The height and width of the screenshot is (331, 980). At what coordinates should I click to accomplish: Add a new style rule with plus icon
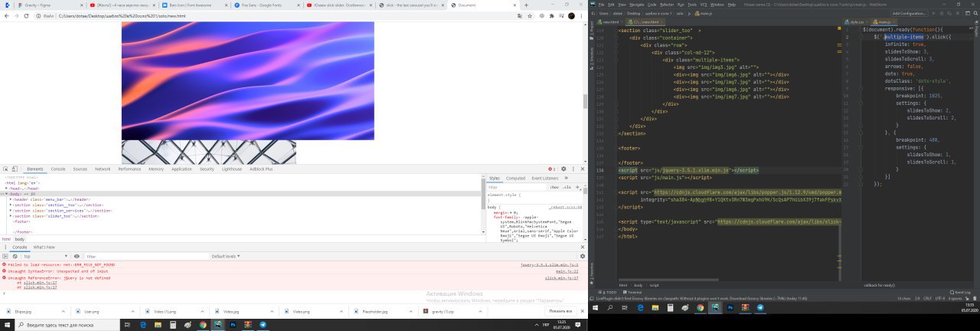[x=577, y=187]
